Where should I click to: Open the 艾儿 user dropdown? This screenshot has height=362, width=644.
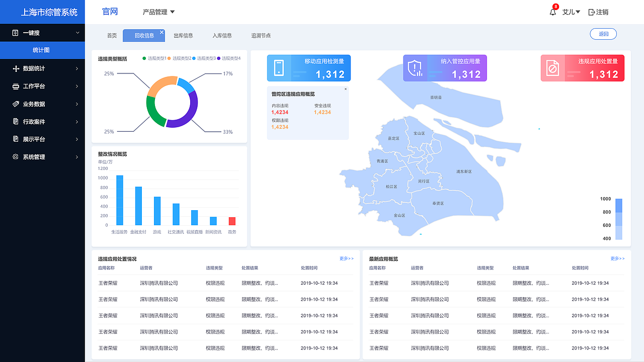click(570, 12)
